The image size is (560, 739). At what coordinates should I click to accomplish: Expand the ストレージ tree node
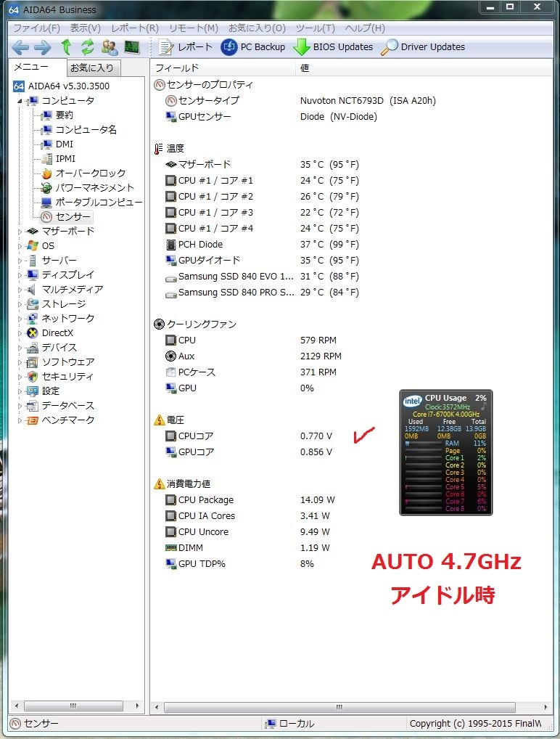tap(20, 304)
